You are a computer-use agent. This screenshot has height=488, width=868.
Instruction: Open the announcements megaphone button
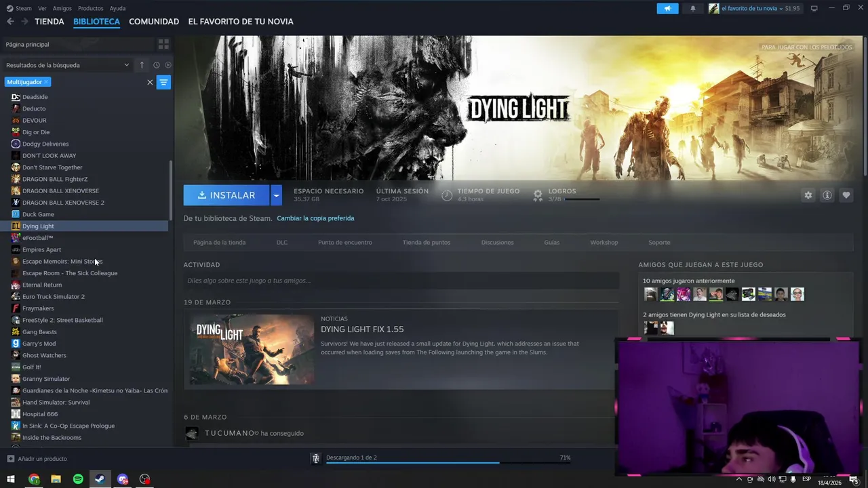point(667,8)
